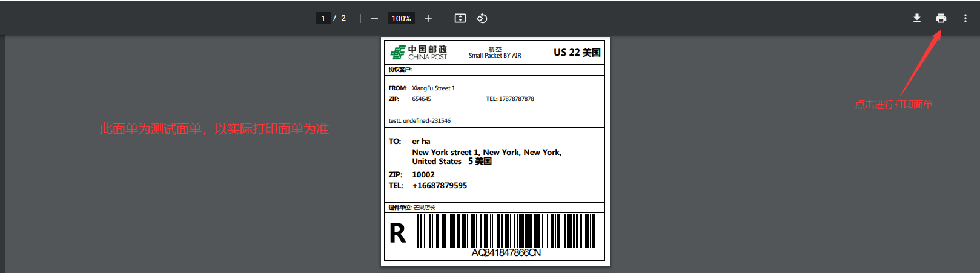Image resolution: width=980 pixels, height=273 pixels.
Task: Click the recipient phone +16687879595
Action: click(x=439, y=186)
